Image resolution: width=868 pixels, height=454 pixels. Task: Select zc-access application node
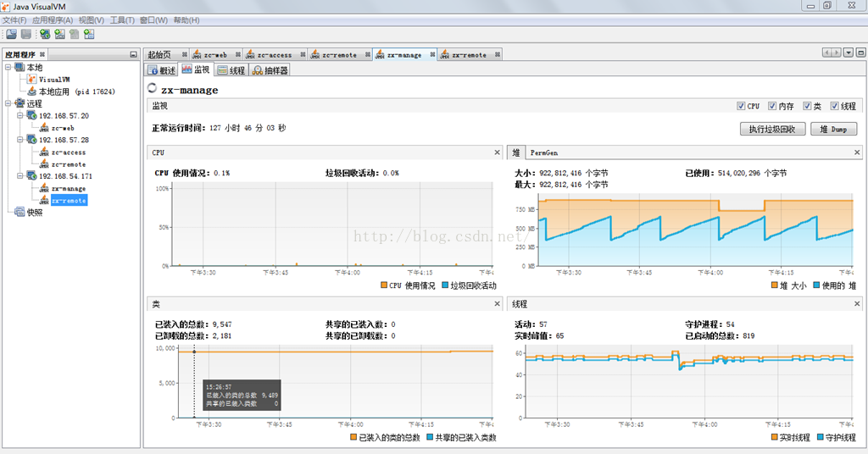coord(69,152)
